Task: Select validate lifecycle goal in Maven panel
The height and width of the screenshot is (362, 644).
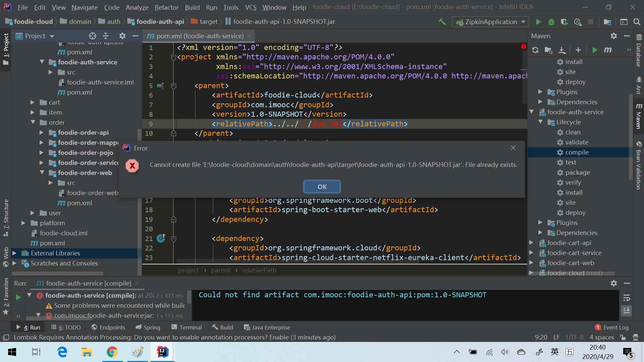Action: tap(576, 142)
